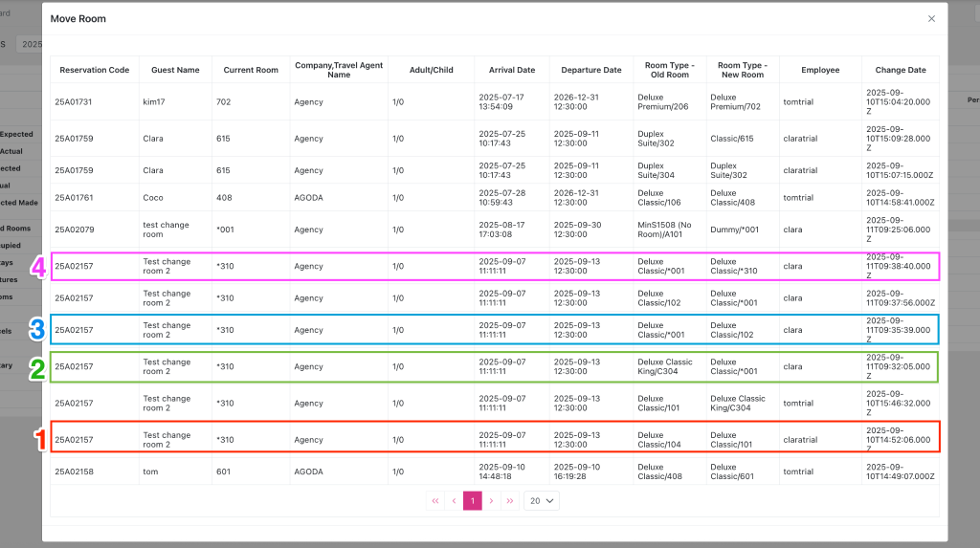This screenshot has height=548, width=980.
Task: Open the 20 rows-per-page dropdown
Action: pyautogui.click(x=541, y=500)
